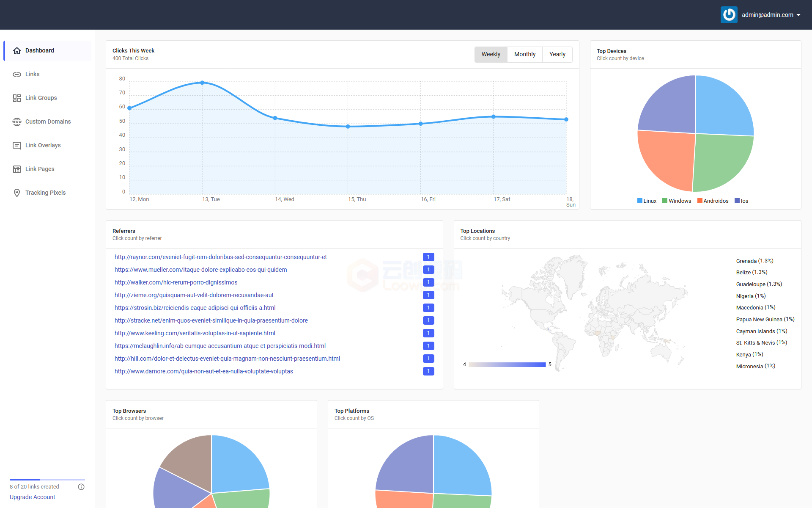
Task: Click the Belize (1.3%) location entry
Action: [x=752, y=272]
